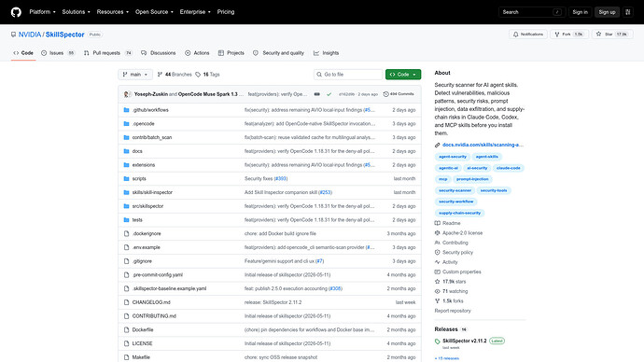644x362 pixels.
Task: Open the scripts folder icon
Action: point(127,178)
